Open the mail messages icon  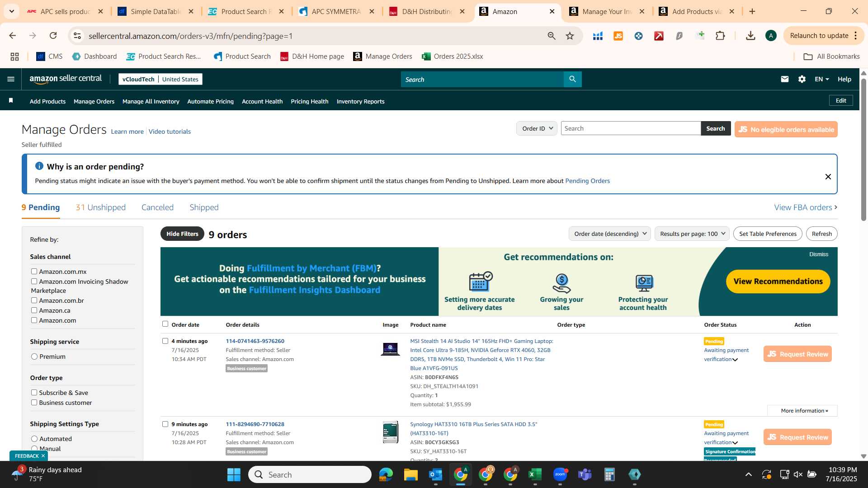pyautogui.click(x=784, y=79)
